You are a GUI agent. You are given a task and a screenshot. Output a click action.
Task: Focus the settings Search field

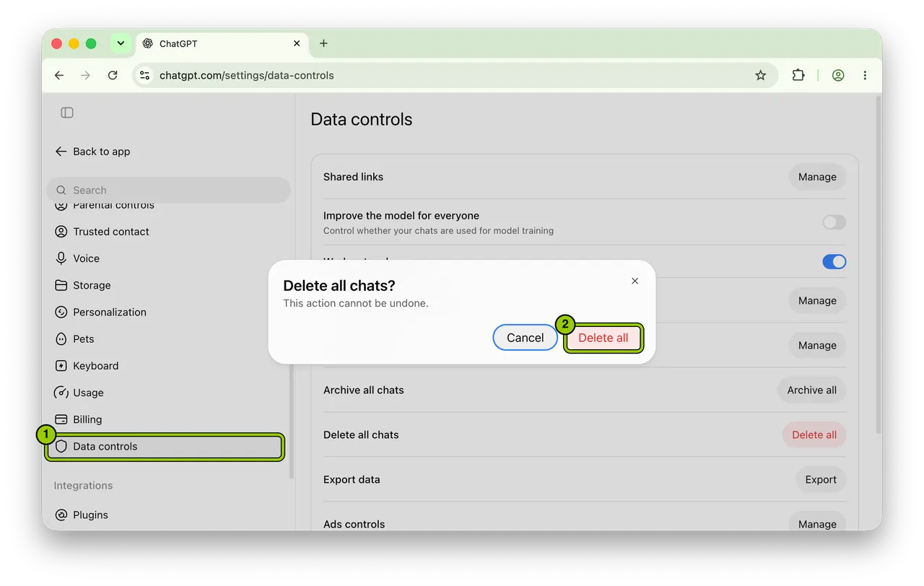(x=169, y=191)
